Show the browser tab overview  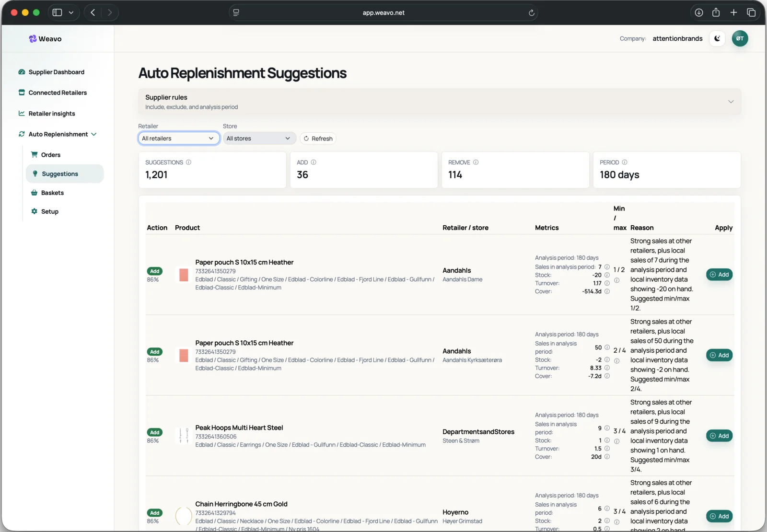[751, 12]
